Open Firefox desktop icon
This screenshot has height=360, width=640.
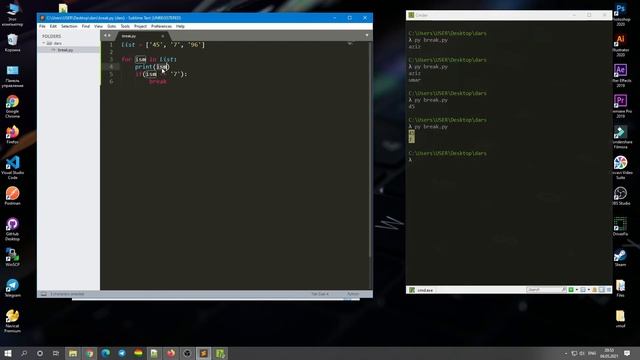12,135
